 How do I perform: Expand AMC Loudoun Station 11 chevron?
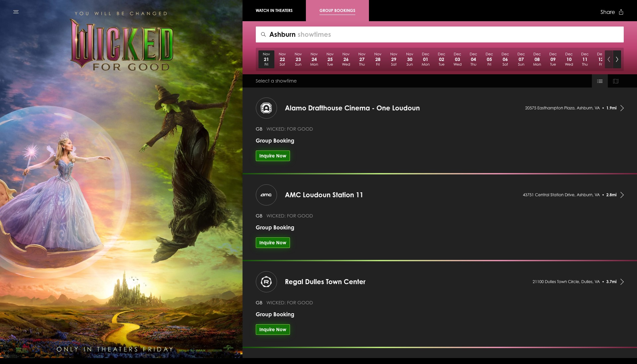[622, 195]
